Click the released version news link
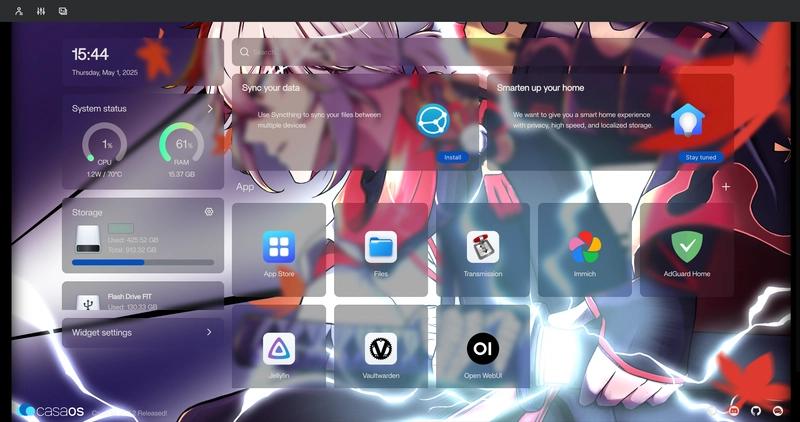The width and height of the screenshot is (800, 422). 130,413
